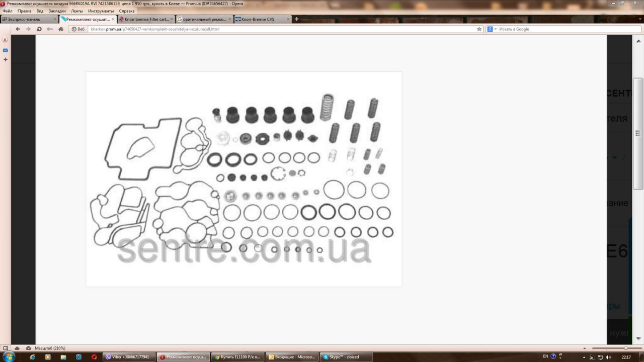The image size is (644, 362).
Task: Launch Opera from pinned taskbar icon
Action: click(x=94, y=357)
